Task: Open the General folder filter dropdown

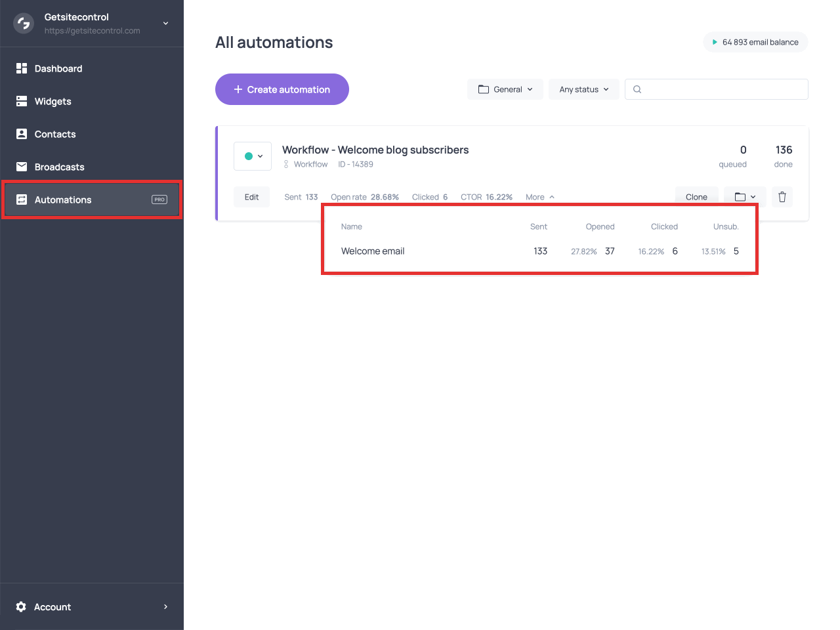Action: pyautogui.click(x=505, y=89)
